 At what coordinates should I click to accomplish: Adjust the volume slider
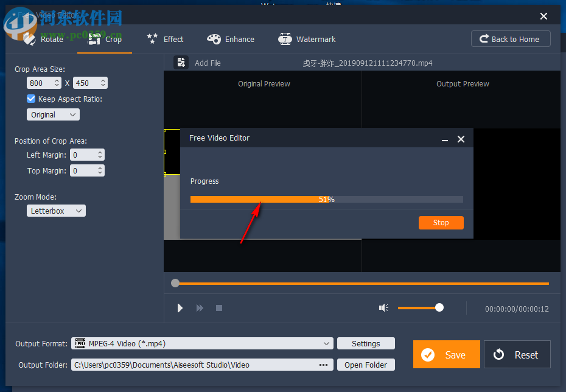coord(439,308)
